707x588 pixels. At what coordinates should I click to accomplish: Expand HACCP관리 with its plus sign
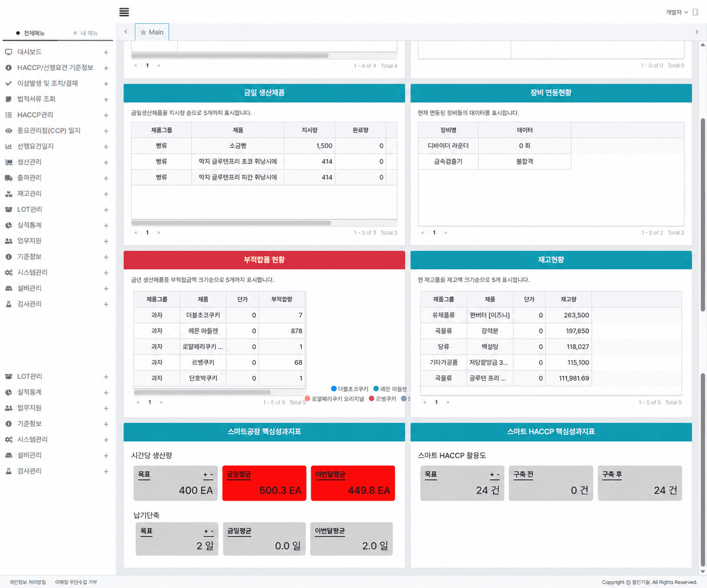point(106,115)
